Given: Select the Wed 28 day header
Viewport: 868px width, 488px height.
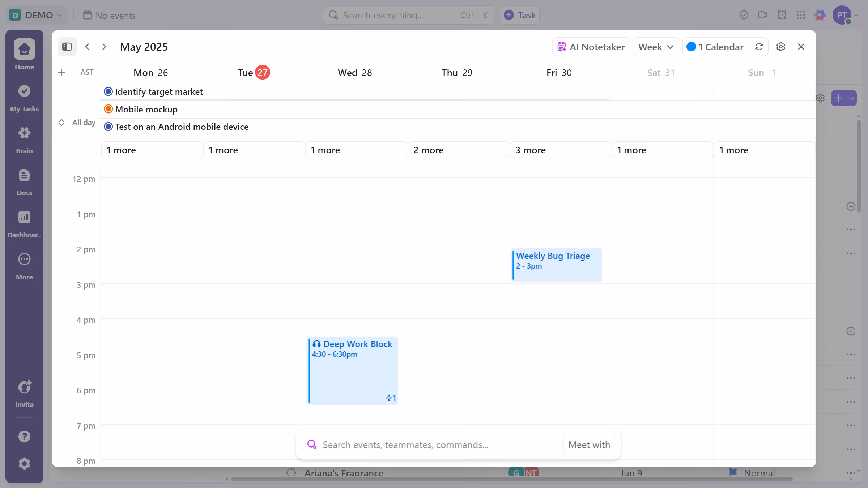Looking at the screenshot, I should click(x=355, y=72).
